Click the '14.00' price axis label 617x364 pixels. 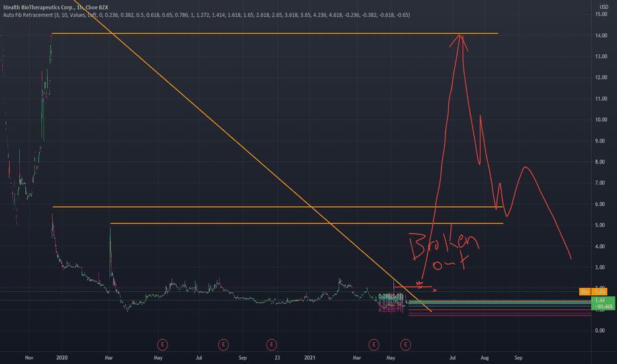click(601, 36)
